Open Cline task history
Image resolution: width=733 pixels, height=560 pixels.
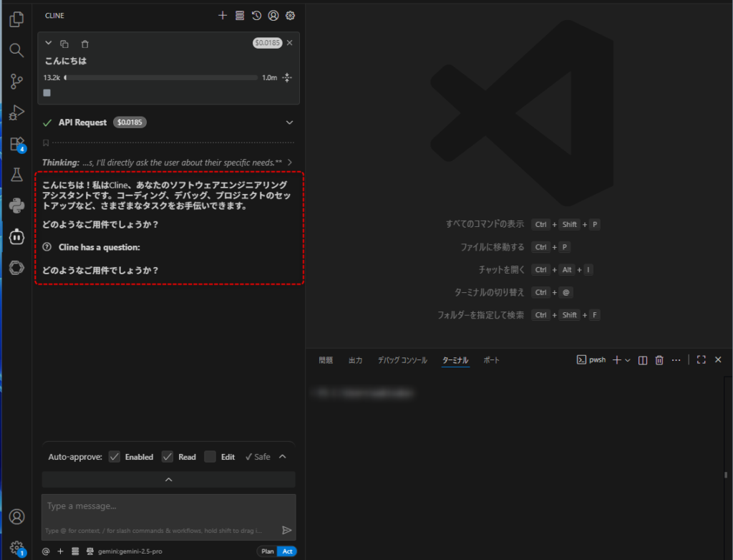pyautogui.click(x=256, y=15)
